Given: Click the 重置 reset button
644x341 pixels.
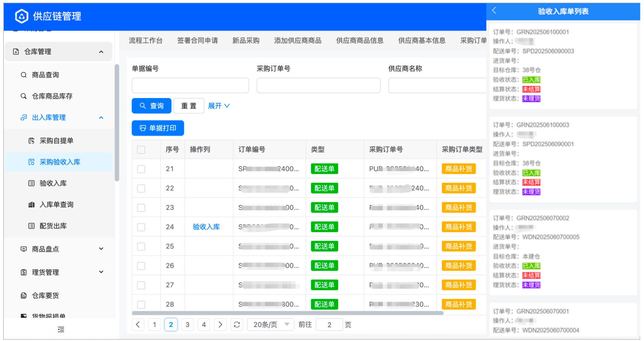Looking at the screenshot, I should 189,106.
